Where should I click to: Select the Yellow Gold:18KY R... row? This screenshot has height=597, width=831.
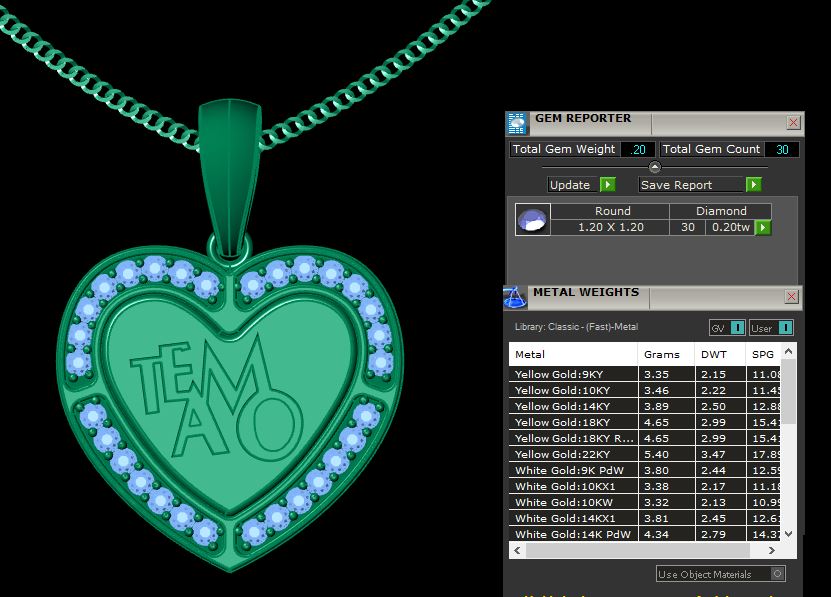(644, 438)
